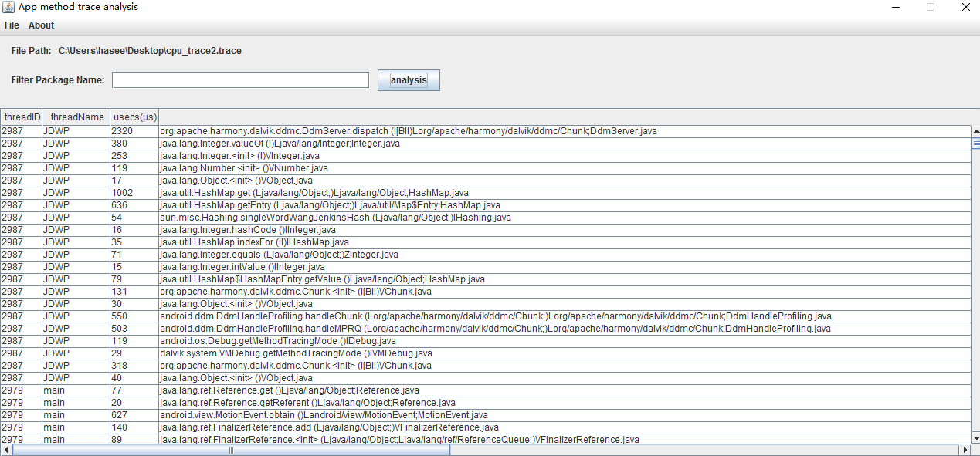
Task: Select the DdmHandleProfiling.handleMPRQ row
Action: 485,329
